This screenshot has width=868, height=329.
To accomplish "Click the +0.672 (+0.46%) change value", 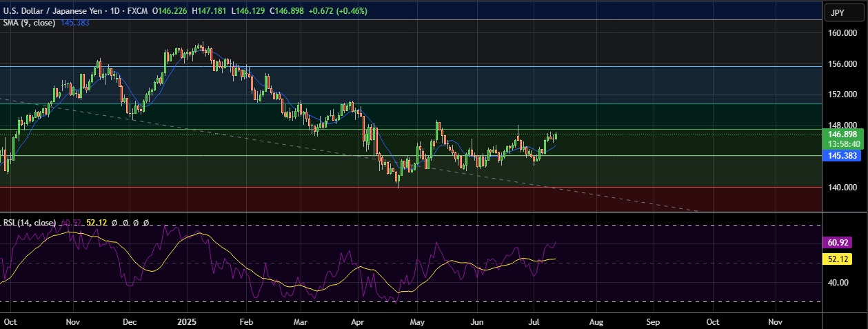I will 339,11.
